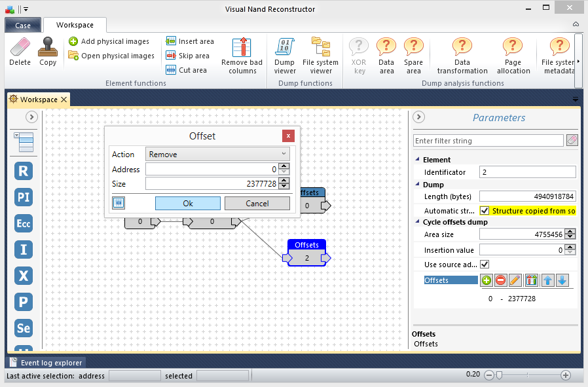
Task: Click the Copy stamp icon
Action: [48, 47]
